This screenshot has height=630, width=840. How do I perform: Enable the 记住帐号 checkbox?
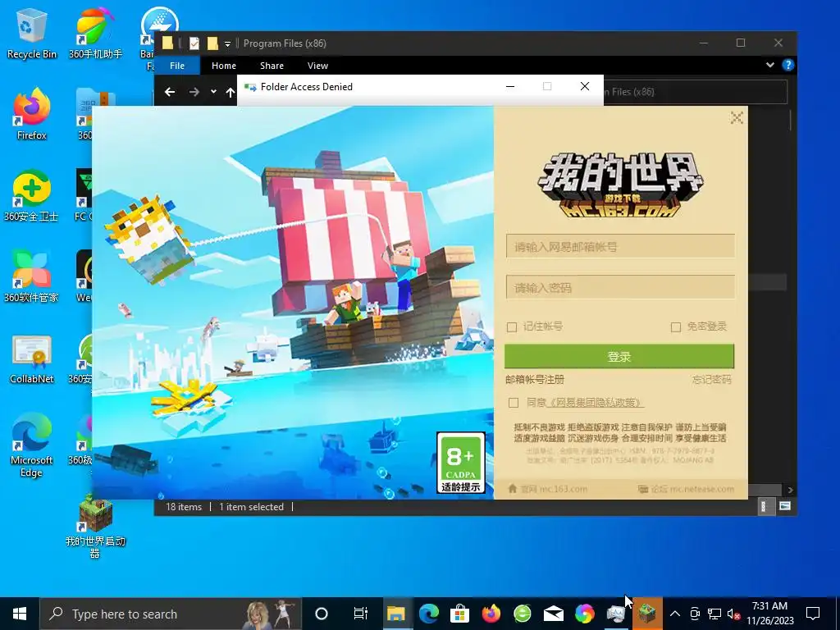512,326
